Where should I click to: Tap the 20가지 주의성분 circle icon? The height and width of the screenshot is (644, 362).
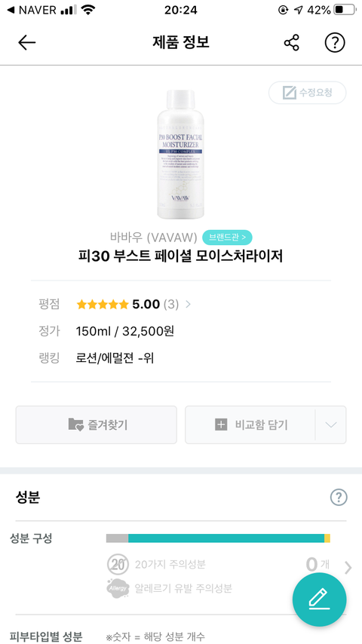click(118, 565)
